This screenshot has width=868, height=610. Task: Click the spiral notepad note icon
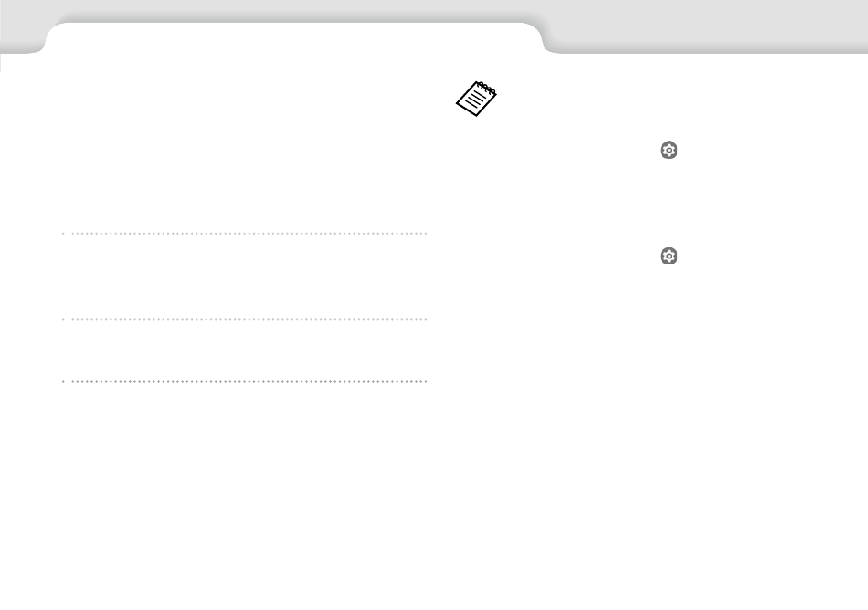click(x=476, y=99)
